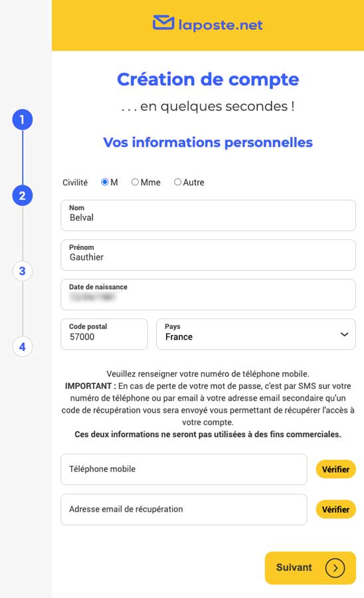
Task: Click the circled arrow icon on Suivant
Action: pos(335,568)
